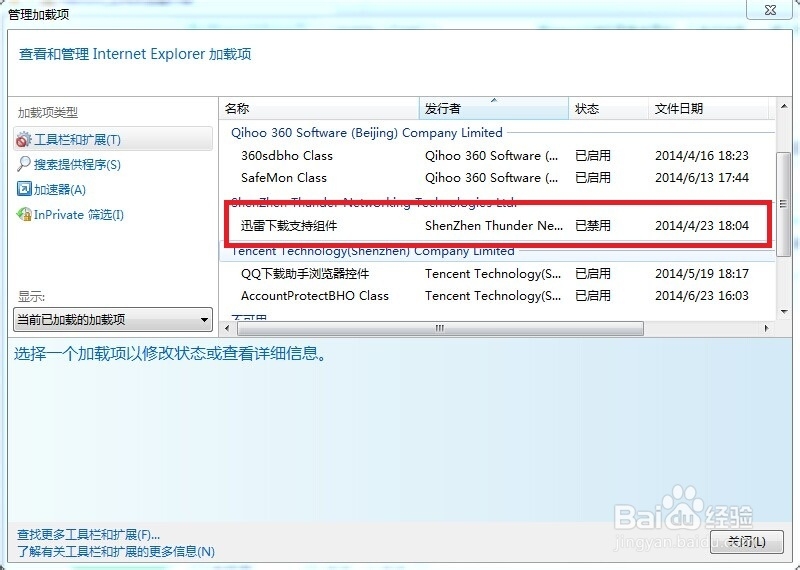Click the 关闭(L) button

747,541
